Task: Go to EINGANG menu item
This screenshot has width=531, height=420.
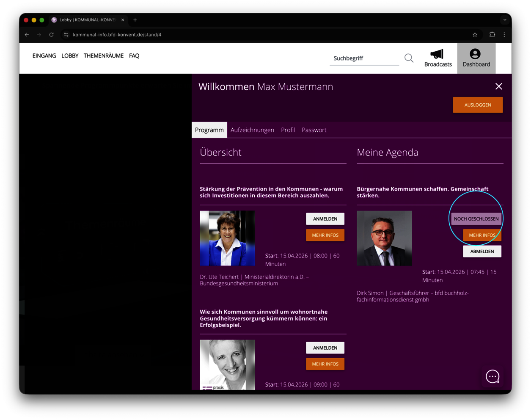Action: click(x=44, y=56)
